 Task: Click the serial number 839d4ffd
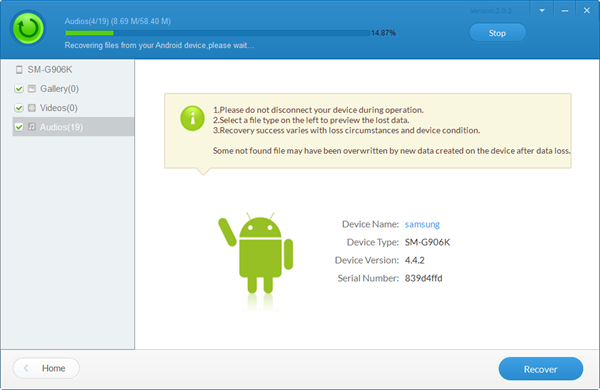(424, 278)
